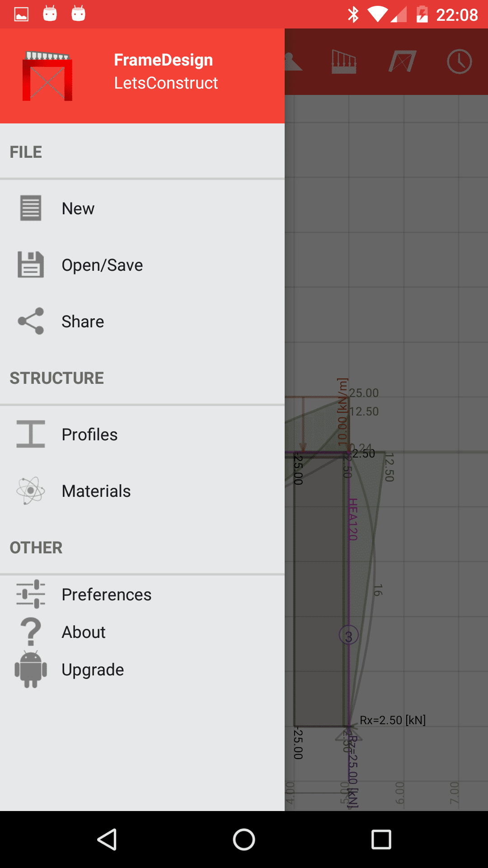
Task: Select node 3 circle on the frame
Action: click(x=348, y=635)
